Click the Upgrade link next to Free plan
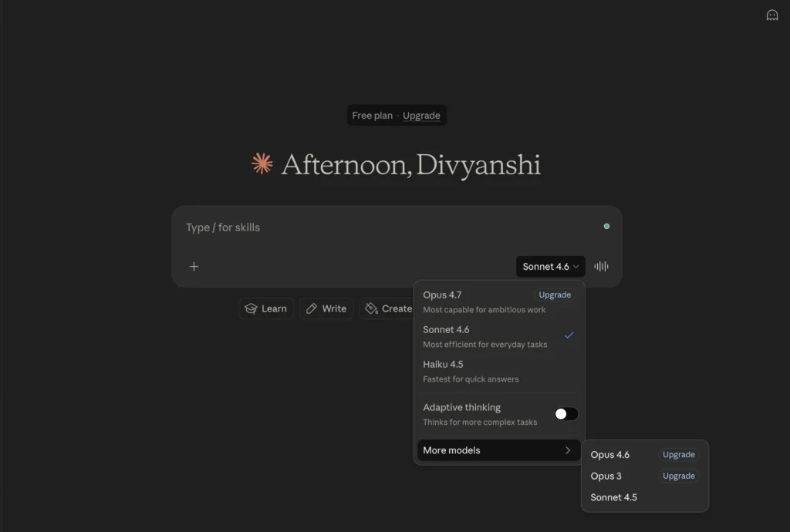 coord(421,116)
